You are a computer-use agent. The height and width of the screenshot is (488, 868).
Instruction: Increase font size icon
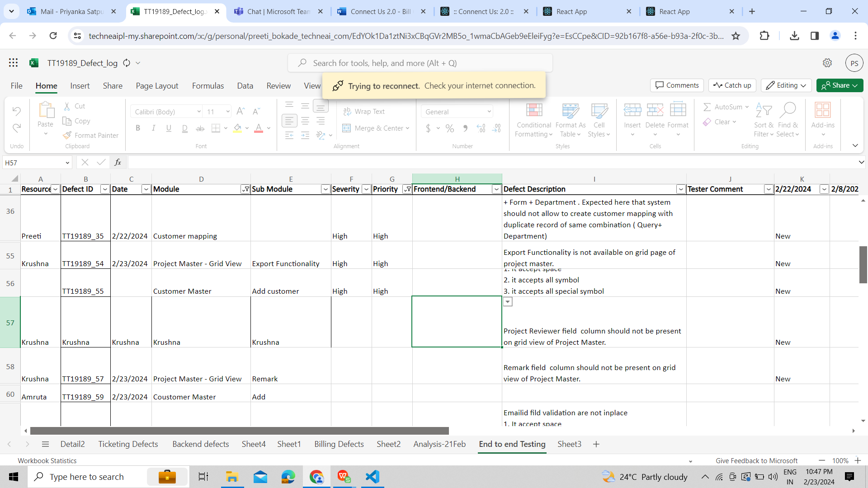click(241, 111)
